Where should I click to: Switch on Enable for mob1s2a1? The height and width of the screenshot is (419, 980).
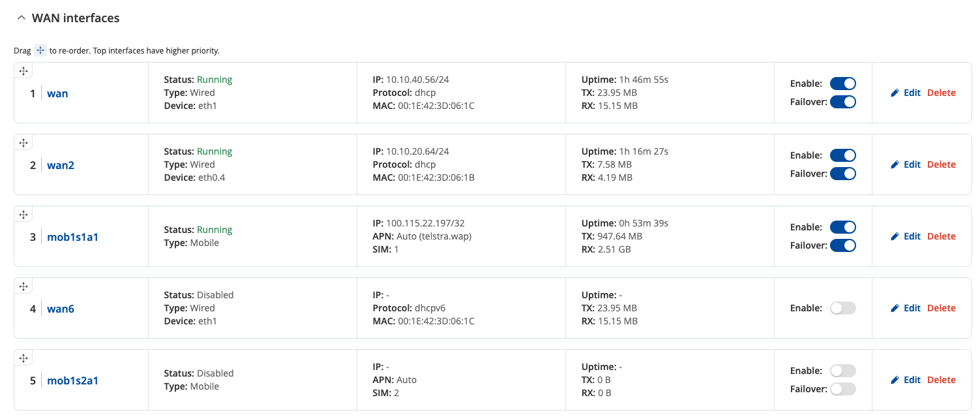click(842, 371)
